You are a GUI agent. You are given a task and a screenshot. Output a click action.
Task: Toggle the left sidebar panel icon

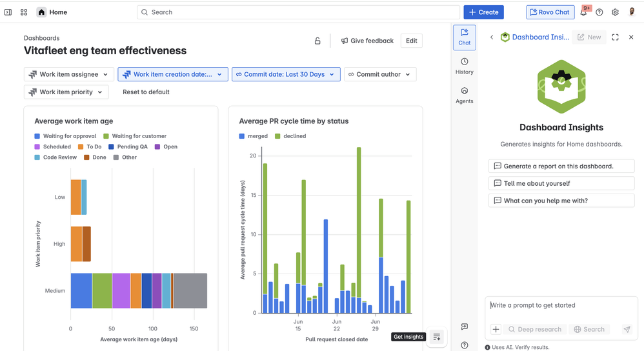(8, 12)
